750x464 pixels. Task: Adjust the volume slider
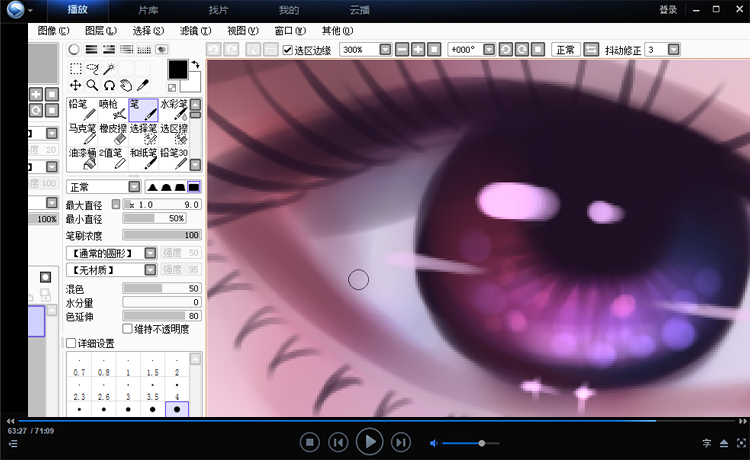pos(471,443)
